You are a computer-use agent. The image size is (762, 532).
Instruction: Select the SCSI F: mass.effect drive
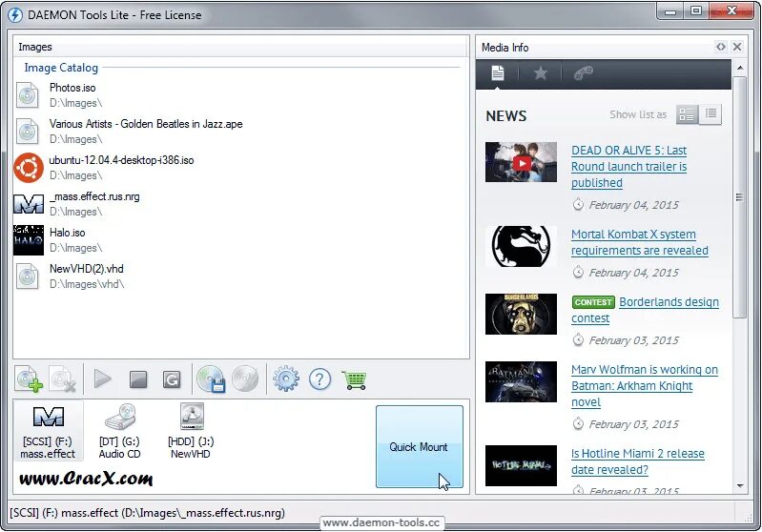point(48,430)
